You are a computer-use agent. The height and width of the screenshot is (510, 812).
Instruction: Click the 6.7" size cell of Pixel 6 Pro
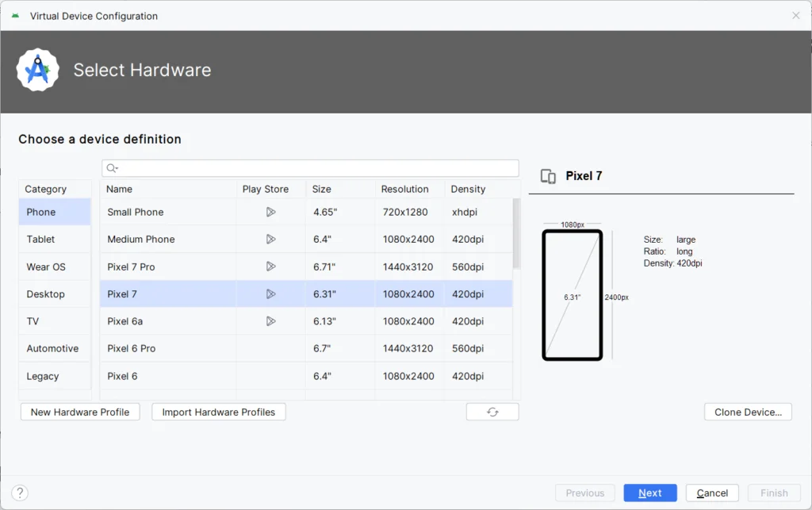(340, 348)
